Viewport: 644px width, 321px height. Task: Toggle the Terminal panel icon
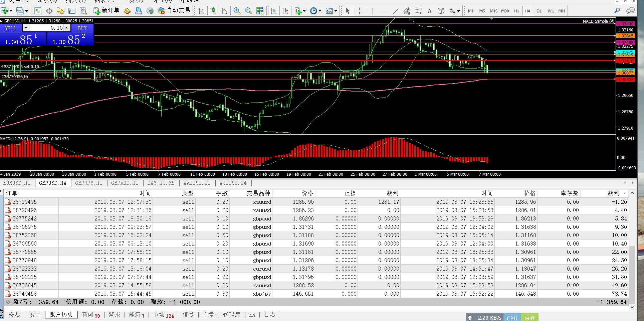[72, 11]
